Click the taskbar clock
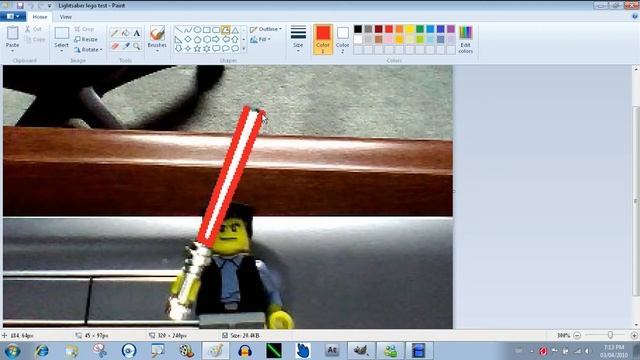The image size is (640, 360). [613, 351]
